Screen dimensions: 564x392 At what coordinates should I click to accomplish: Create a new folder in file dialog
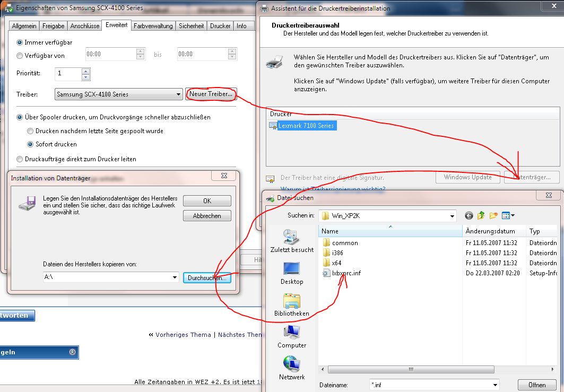click(x=493, y=215)
